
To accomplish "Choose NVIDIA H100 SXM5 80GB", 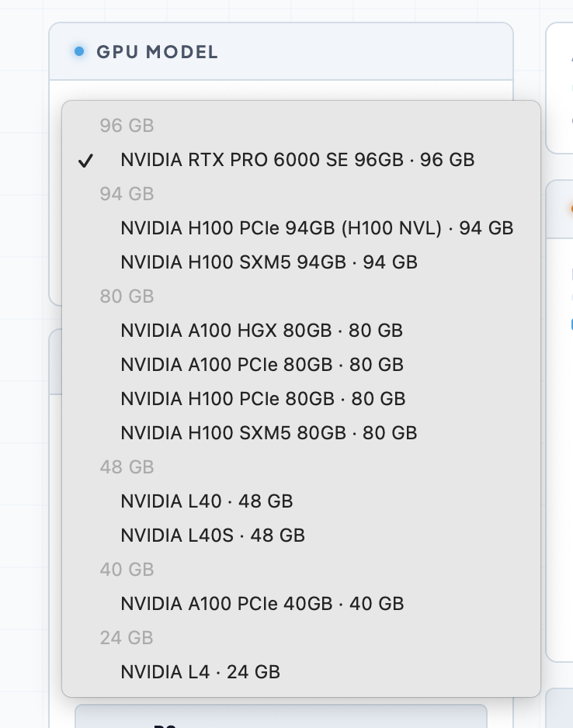I will tap(268, 433).
